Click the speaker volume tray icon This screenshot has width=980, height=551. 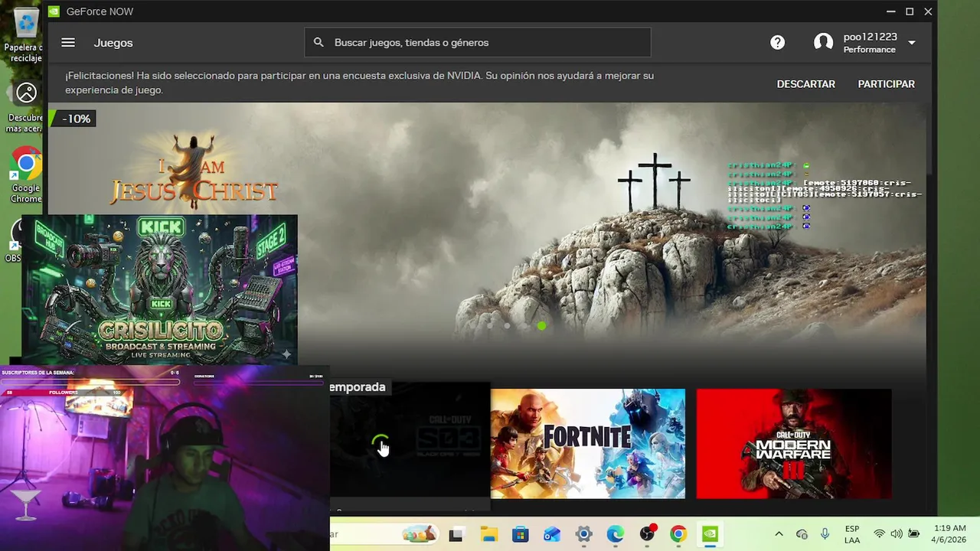(x=896, y=534)
